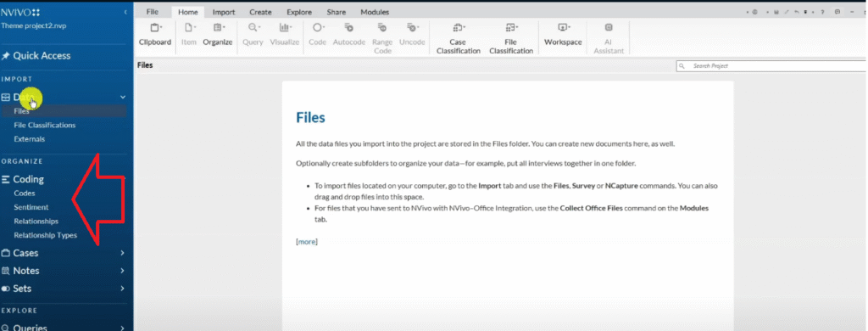Viewport: 868px width, 331px height.
Task: Open Sentiment under Coding
Action: click(x=31, y=207)
